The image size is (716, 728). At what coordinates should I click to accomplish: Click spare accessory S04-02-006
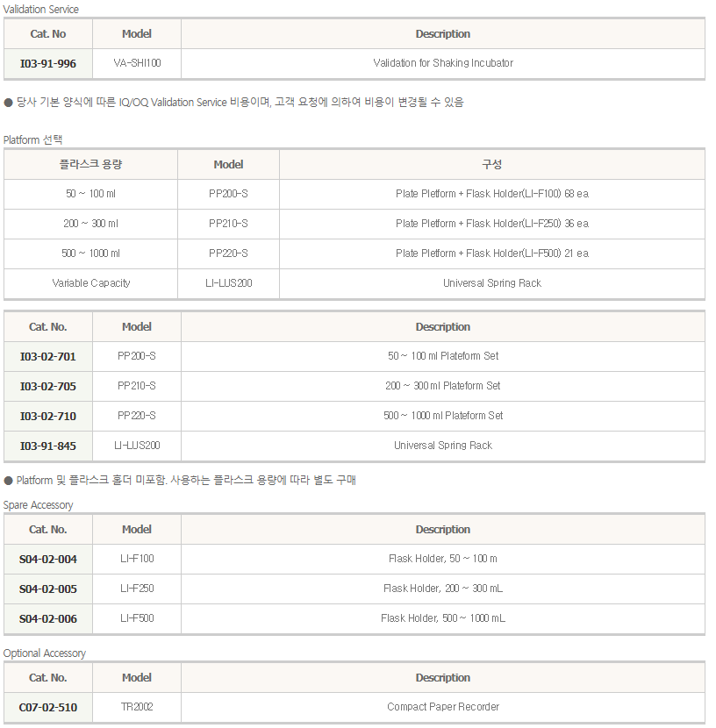[48, 618]
